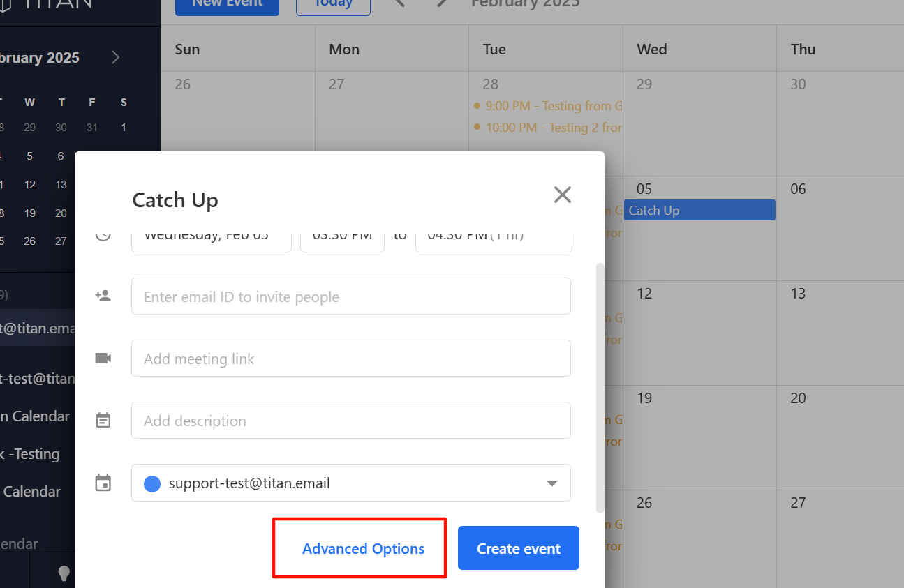This screenshot has width=904, height=588.
Task: Click the lightbulb icon in sidebar
Action: 64,573
